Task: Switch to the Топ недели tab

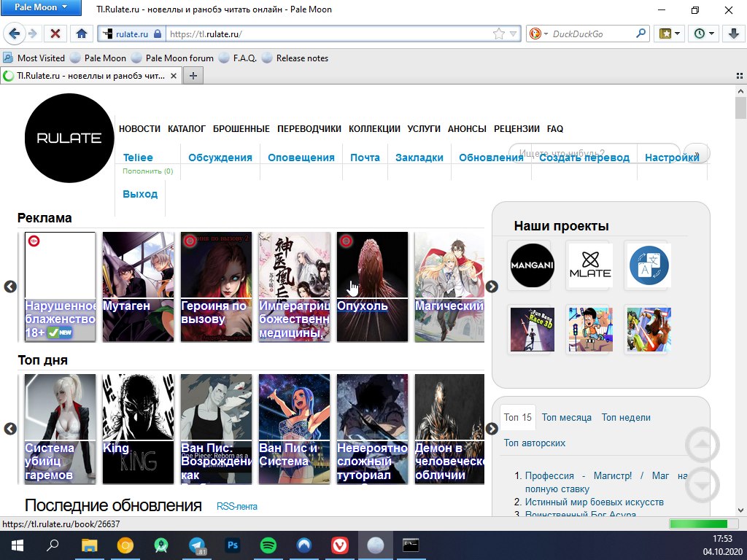Action: 625,417
